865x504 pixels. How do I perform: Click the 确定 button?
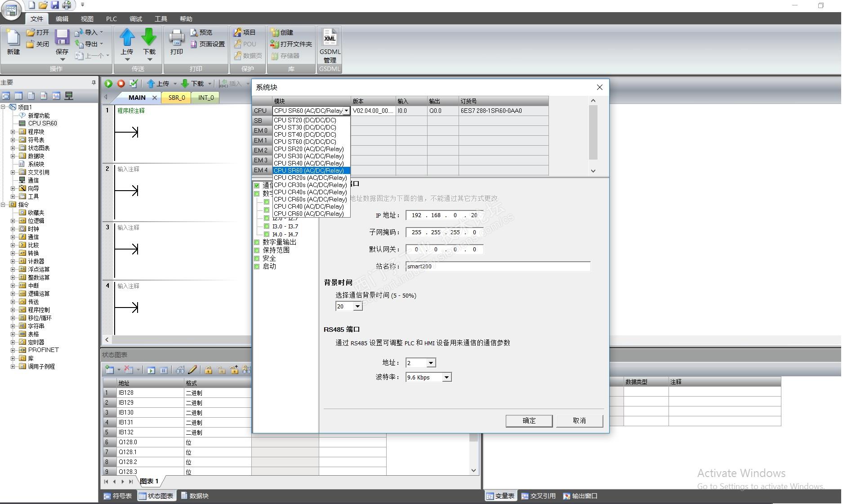529,421
